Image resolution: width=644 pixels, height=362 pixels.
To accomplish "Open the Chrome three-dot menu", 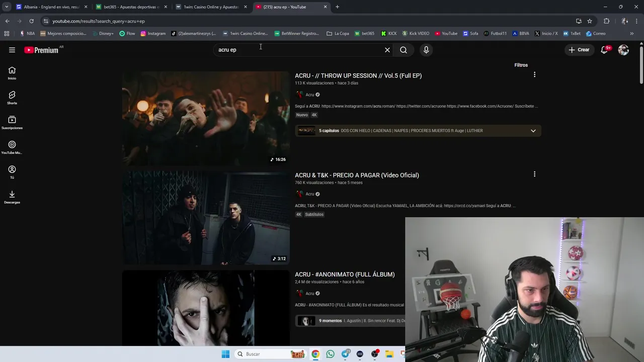I will (x=637, y=21).
